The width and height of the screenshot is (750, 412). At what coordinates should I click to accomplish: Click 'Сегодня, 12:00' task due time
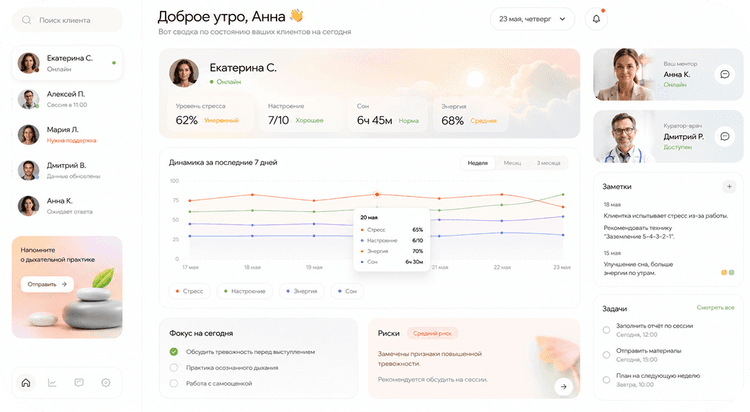[x=637, y=335]
